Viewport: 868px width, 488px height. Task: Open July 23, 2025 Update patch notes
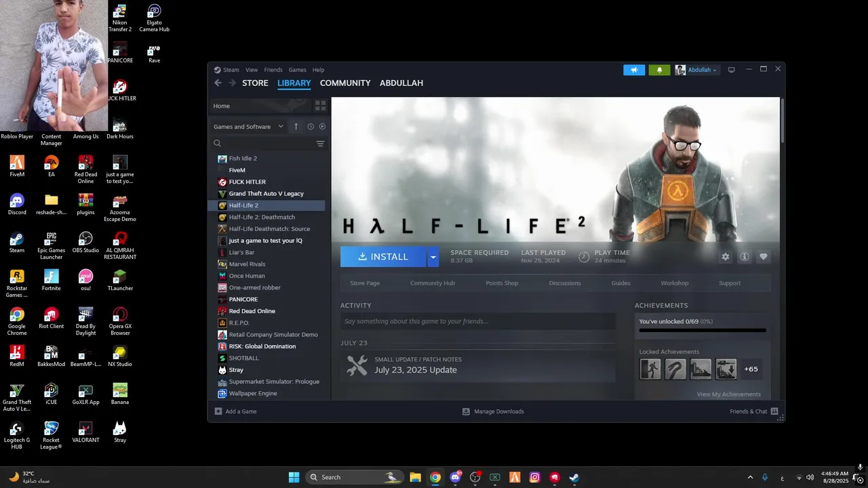(477, 365)
